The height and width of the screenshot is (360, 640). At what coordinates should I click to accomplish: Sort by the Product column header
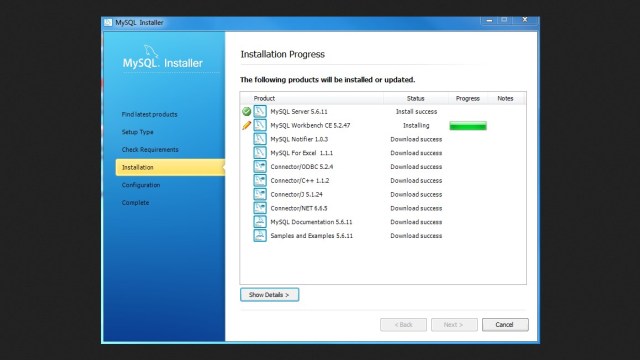pos(264,98)
